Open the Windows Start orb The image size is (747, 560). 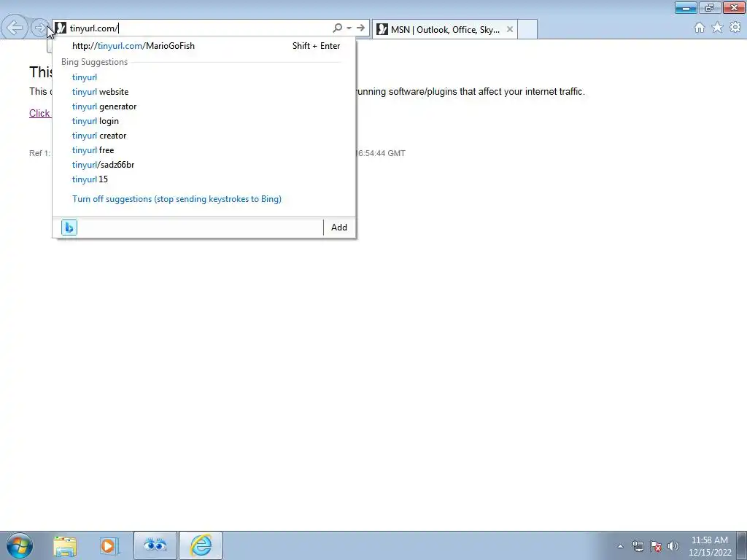20,545
